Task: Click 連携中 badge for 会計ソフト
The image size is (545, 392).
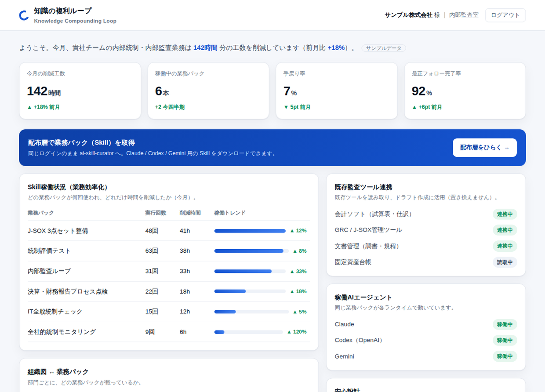Action: 505,214
